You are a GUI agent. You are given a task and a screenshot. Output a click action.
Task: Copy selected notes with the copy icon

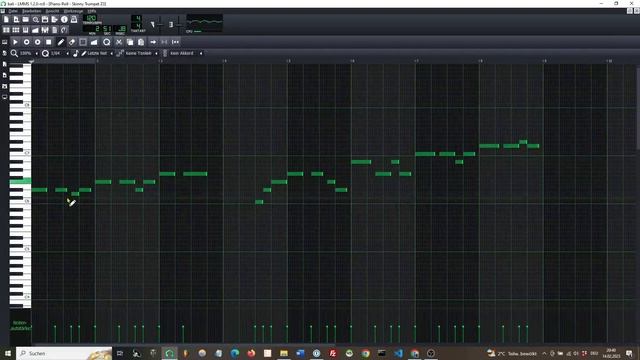[130, 42]
